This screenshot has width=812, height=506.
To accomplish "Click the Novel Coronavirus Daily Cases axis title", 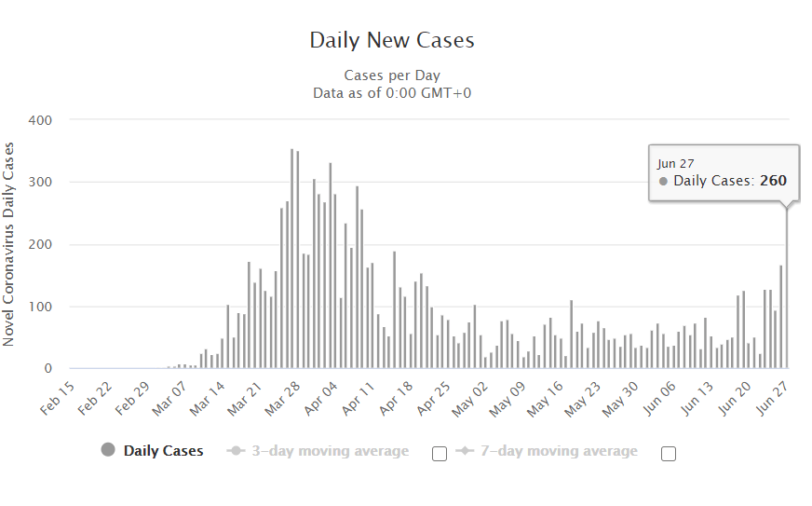I will click(9, 244).
